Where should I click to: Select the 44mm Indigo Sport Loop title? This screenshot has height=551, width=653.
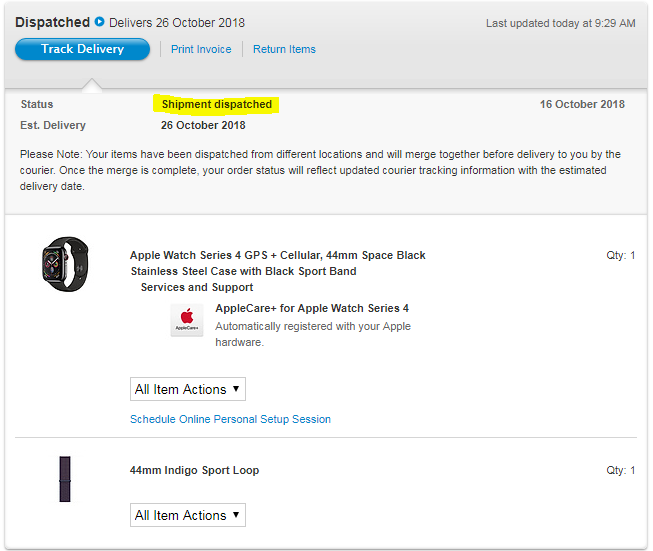194,470
